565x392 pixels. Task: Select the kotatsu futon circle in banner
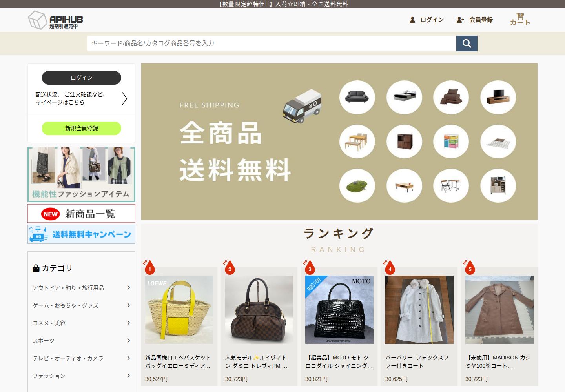coord(498,141)
